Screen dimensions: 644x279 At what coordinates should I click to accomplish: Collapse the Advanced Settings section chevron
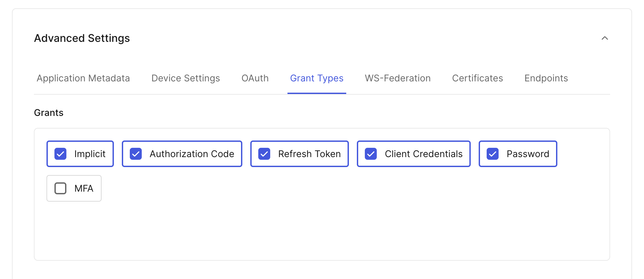point(604,38)
